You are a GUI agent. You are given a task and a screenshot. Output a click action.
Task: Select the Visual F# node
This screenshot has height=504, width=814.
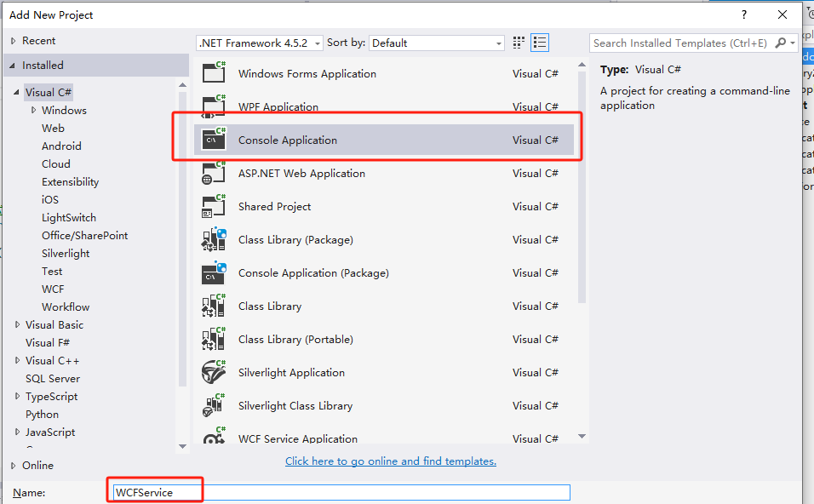(x=47, y=342)
